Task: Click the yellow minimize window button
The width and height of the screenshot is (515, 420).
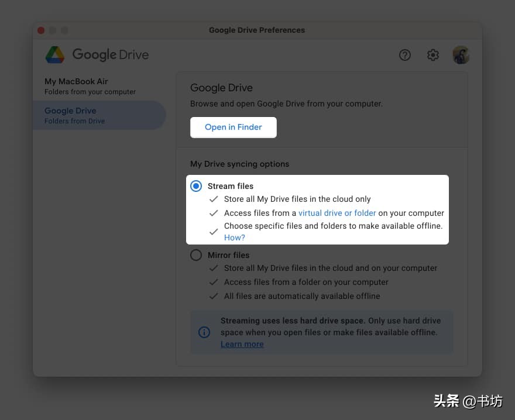Action: coord(52,30)
